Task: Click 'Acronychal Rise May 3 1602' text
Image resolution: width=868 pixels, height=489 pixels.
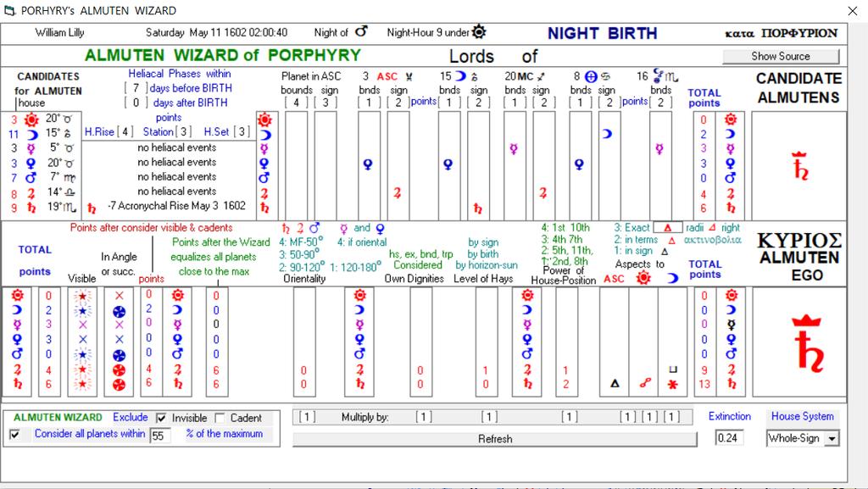Action: coord(181,206)
